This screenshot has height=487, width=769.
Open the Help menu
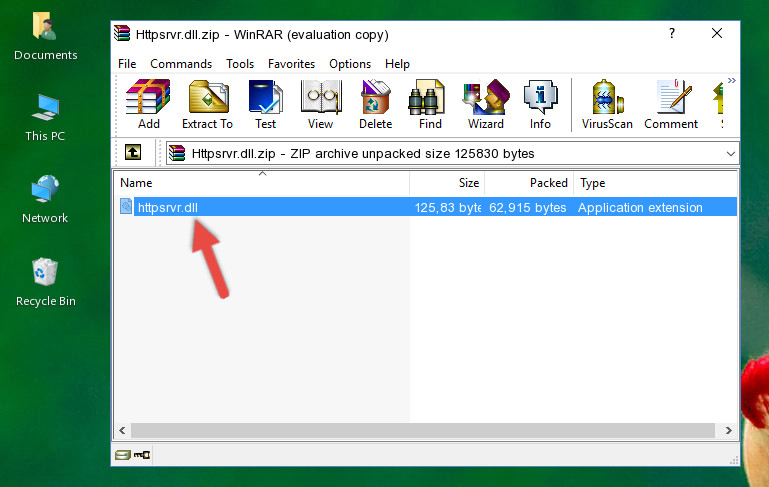[397, 64]
